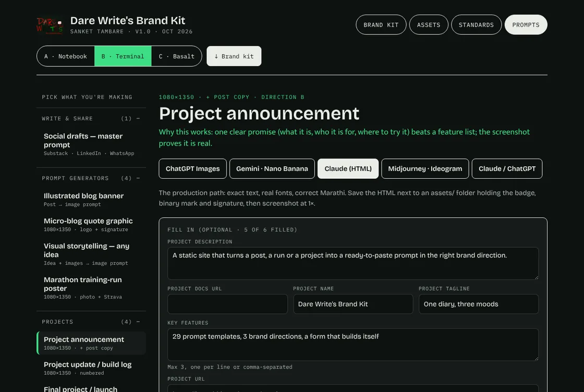The height and width of the screenshot is (392, 584).
Task: Open Visual storytelling any idea
Action: coord(91,254)
